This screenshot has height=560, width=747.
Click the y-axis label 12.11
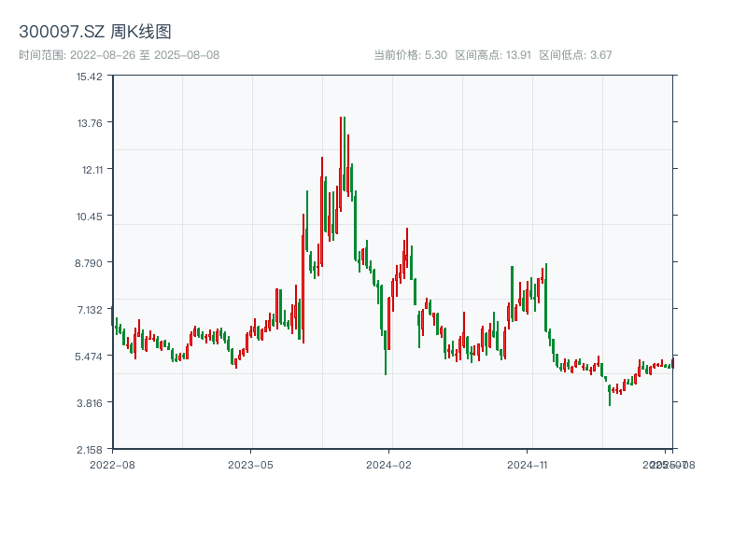[92, 170]
